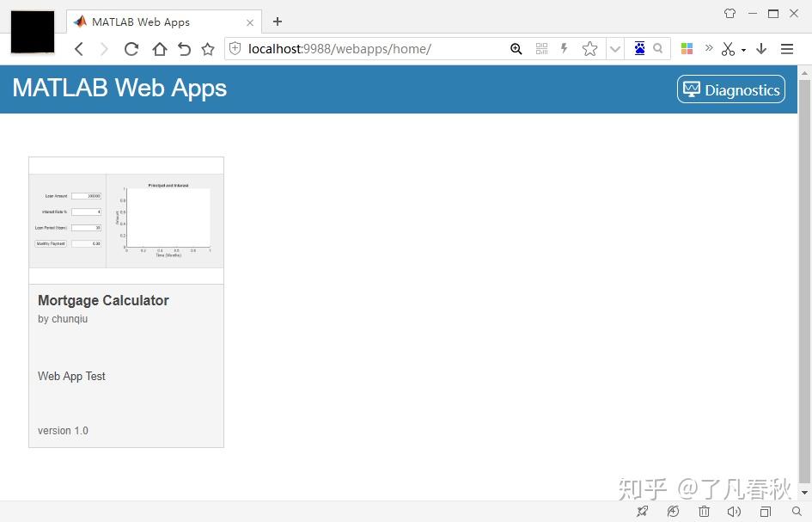
Task: Click the page vertical scrollbar track
Action: point(804,282)
